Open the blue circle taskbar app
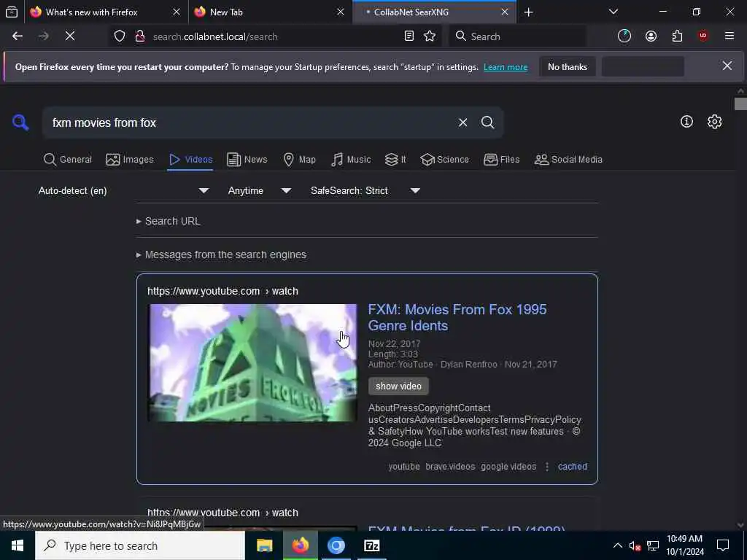Screen dimensions: 747x560 click(336, 545)
